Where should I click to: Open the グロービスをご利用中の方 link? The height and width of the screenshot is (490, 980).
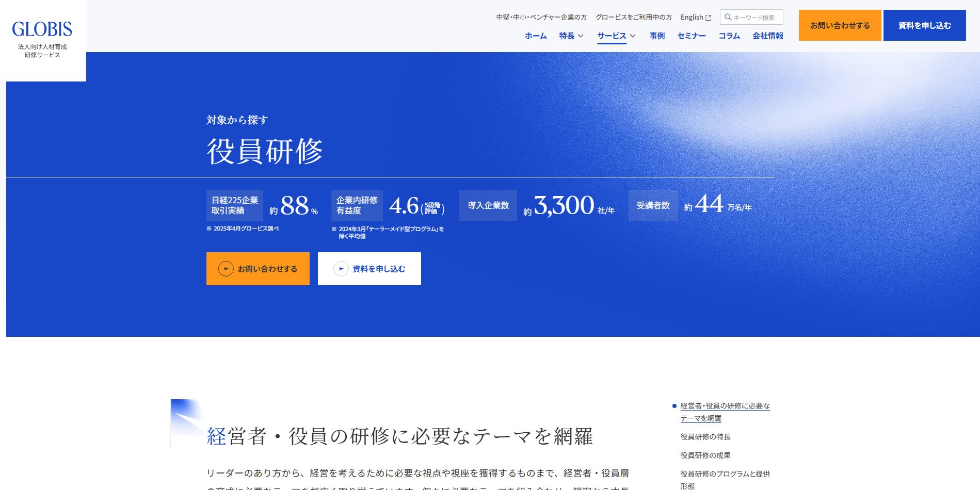point(633,17)
